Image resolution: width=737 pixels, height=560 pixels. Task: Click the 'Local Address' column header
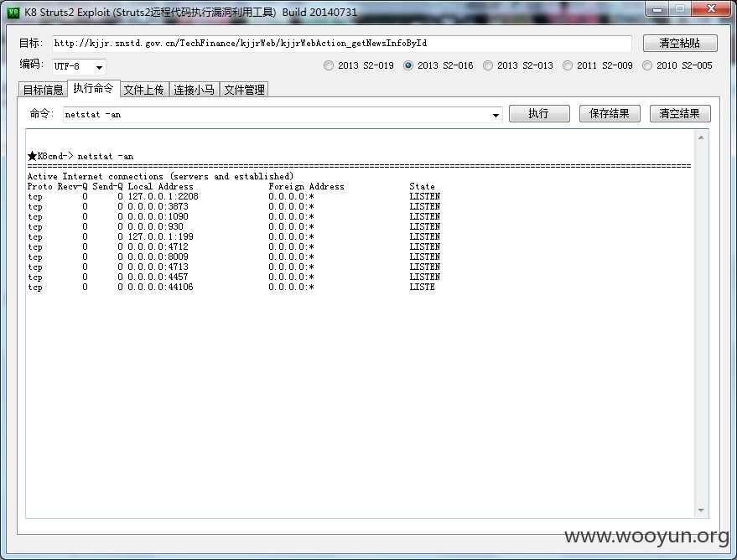coord(161,186)
